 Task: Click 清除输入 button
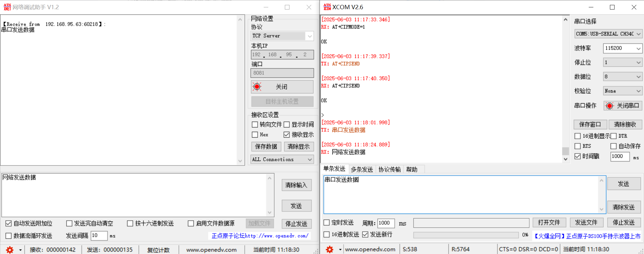(297, 185)
